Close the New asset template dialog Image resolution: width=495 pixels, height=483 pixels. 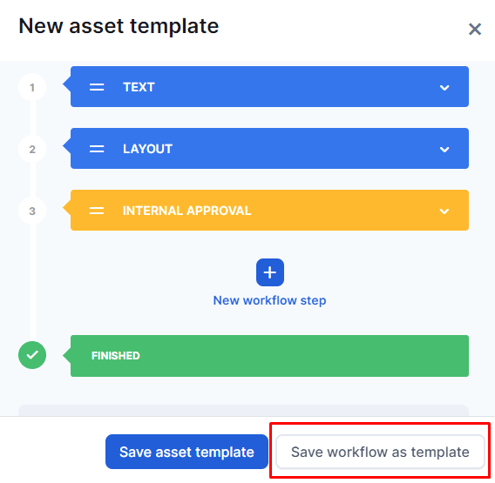475,29
